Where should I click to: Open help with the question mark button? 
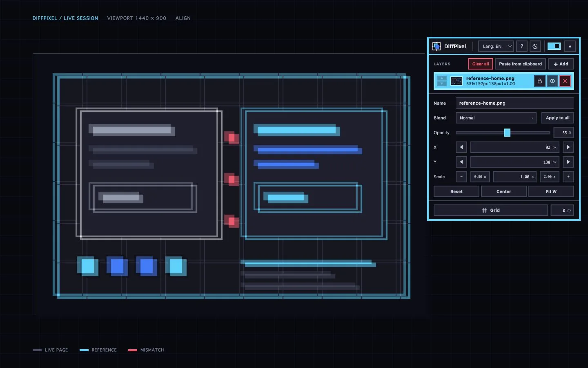coord(522,46)
